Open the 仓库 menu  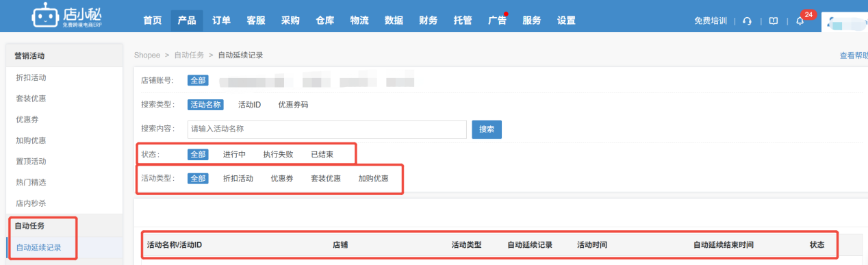[324, 21]
